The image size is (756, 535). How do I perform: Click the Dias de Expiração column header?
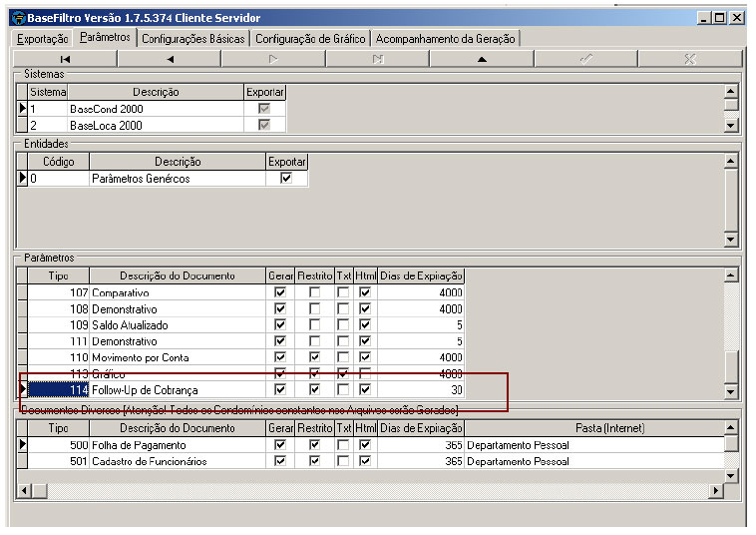coord(421,275)
